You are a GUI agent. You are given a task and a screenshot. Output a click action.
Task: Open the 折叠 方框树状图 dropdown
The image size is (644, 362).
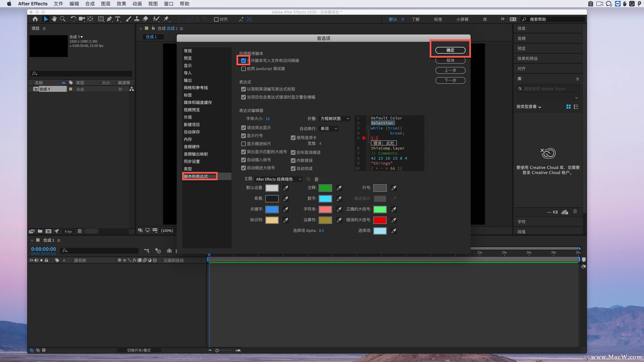(x=335, y=119)
